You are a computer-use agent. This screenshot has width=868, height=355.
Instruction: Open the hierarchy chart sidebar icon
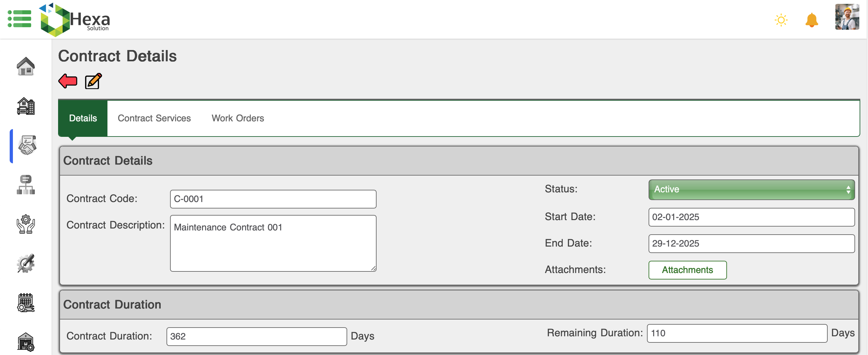tap(25, 185)
